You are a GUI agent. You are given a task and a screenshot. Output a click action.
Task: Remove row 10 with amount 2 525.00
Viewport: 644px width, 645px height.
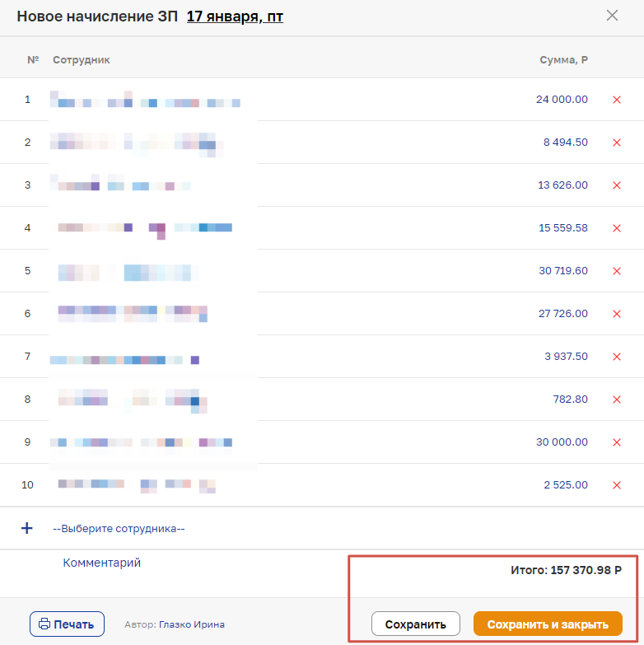pyautogui.click(x=616, y=485)
